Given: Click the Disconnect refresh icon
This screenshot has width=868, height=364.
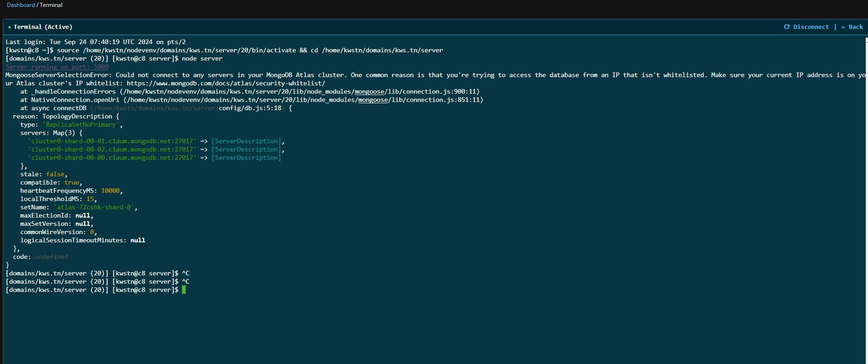Looking at the screenshot, I should pyautogui.click(x=787, y=27).
